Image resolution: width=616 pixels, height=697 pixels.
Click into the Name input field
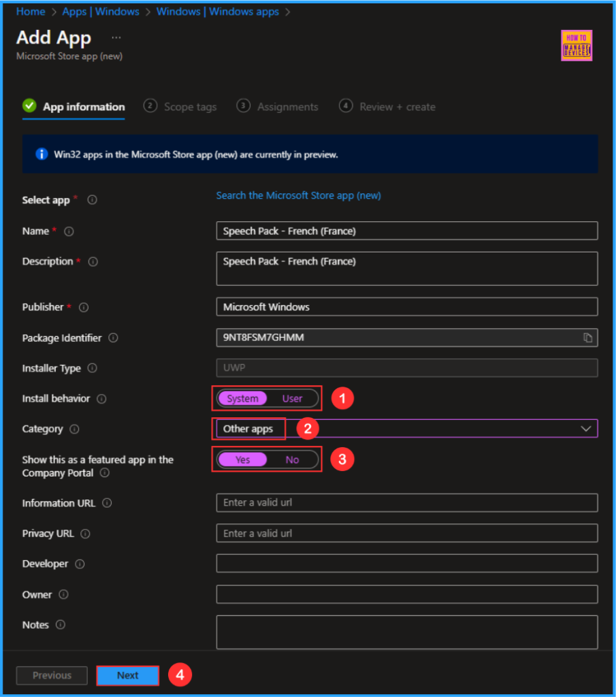(406, 231)
